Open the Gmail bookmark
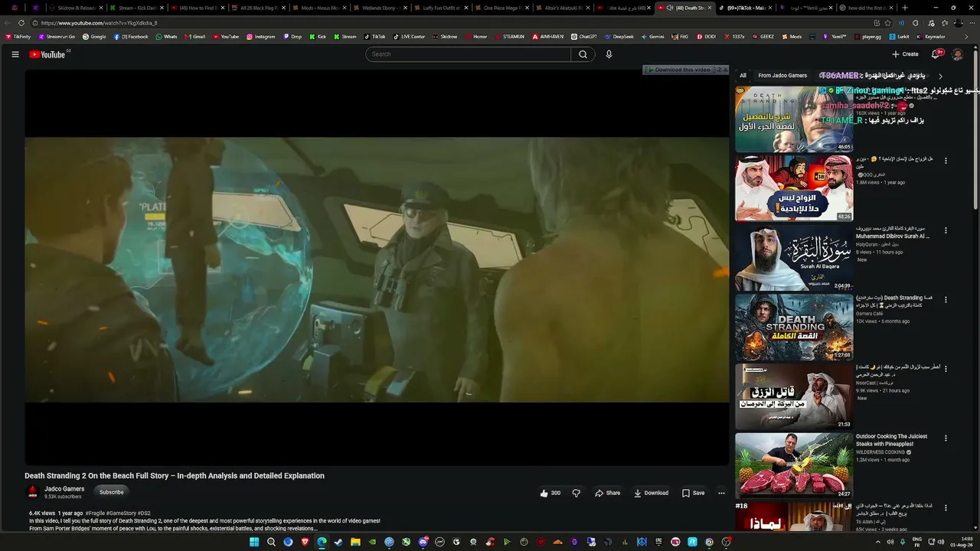This screenshot has width=980, height=551. coord(194,37)
